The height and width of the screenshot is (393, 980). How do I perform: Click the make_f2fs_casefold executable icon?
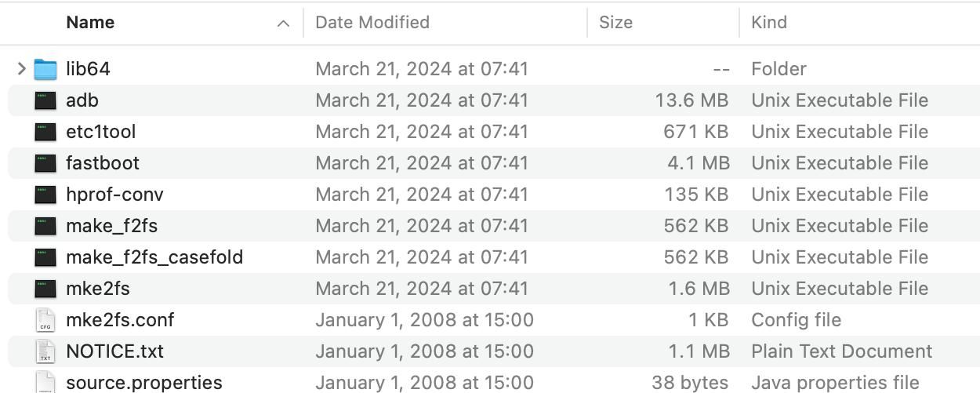[x=45, y=257]
